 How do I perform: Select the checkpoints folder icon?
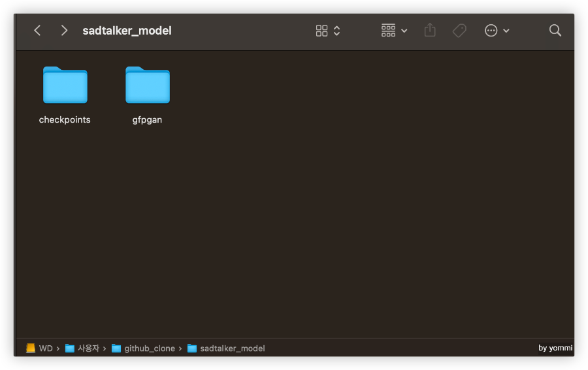(x=65, y=85)
